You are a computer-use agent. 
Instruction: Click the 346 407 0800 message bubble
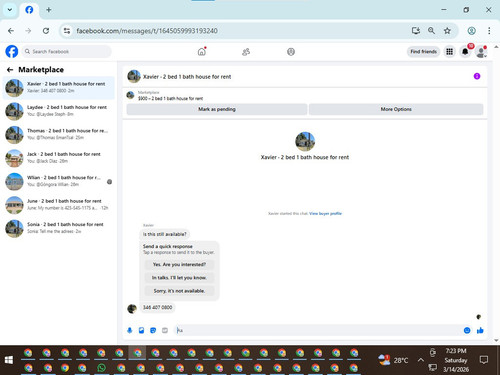[157, 307]
